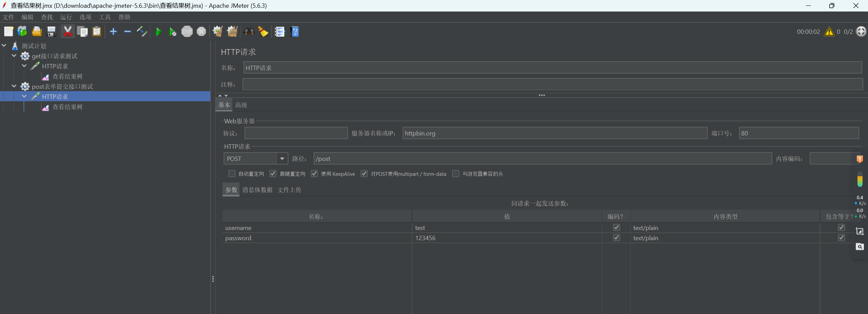Toggle the 编码? checkbox in username row
Screen dimensions: 868x314
coord(616,228)
